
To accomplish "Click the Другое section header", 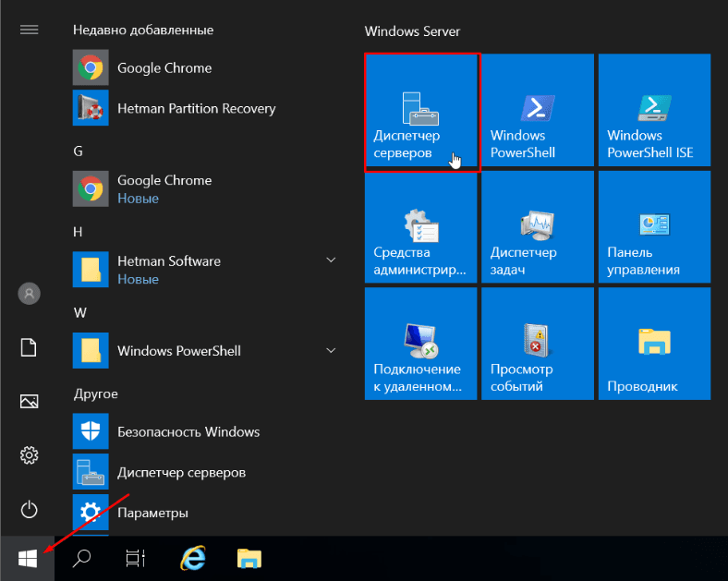I will pos(96,394).
